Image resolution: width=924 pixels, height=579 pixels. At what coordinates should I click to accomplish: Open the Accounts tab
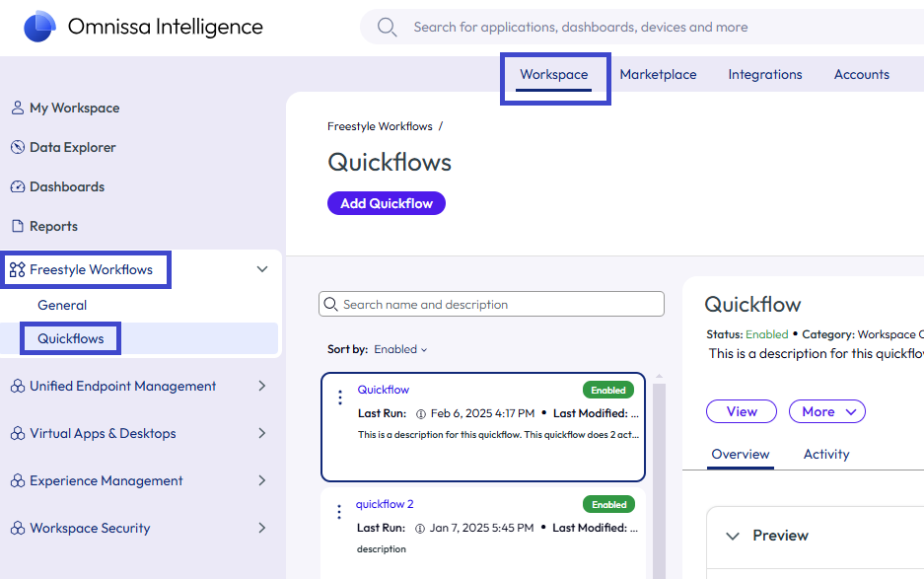(862, 75)
